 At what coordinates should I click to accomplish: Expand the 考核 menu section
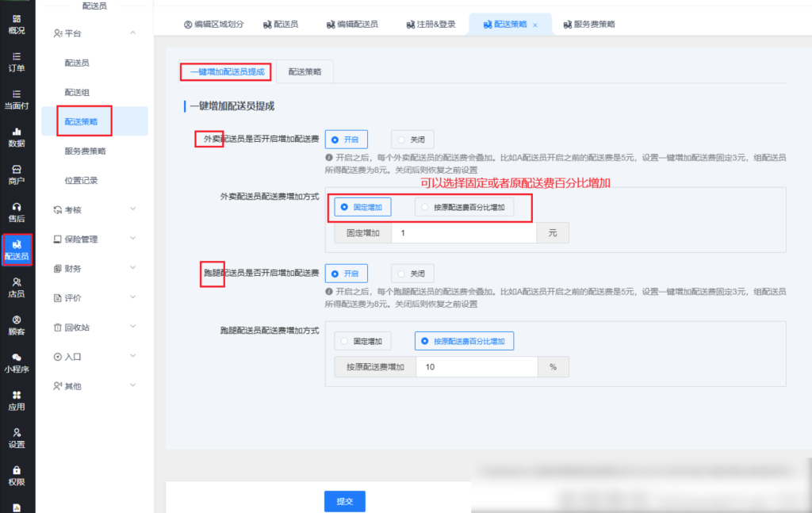(132, 209)
